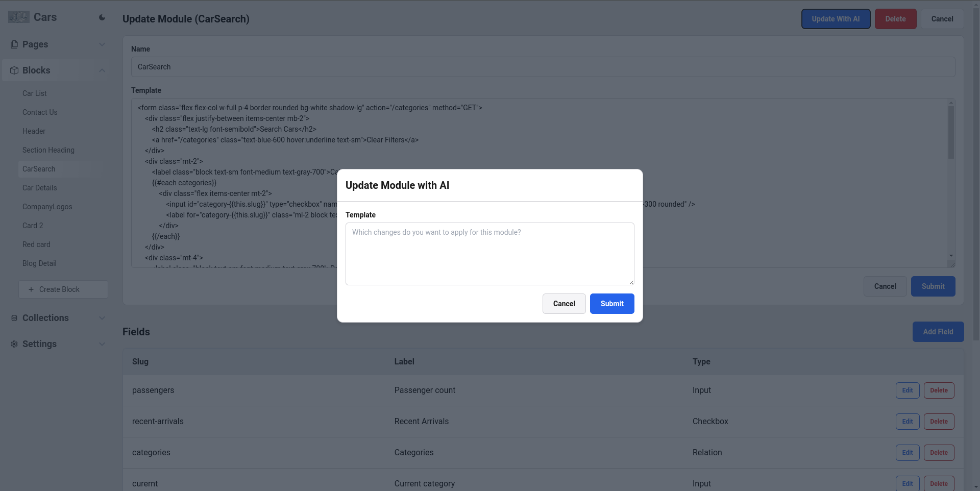Click Cancel in the page header

[942, 19]
